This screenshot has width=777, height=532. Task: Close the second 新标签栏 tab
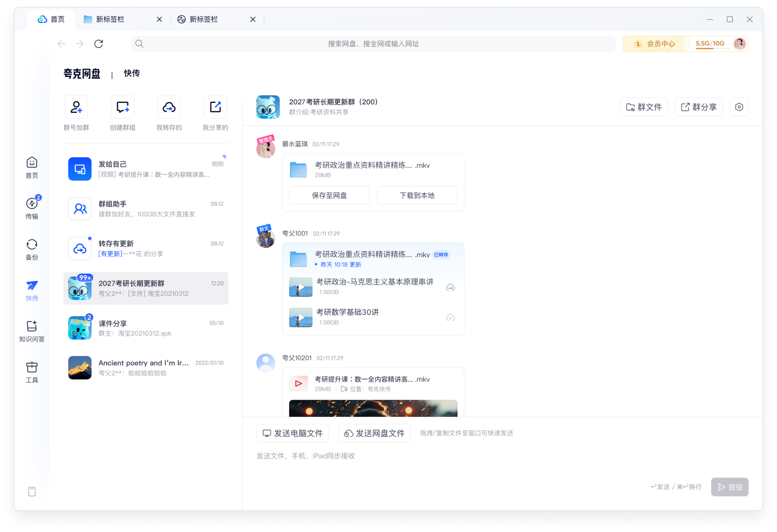coord(253,19)
